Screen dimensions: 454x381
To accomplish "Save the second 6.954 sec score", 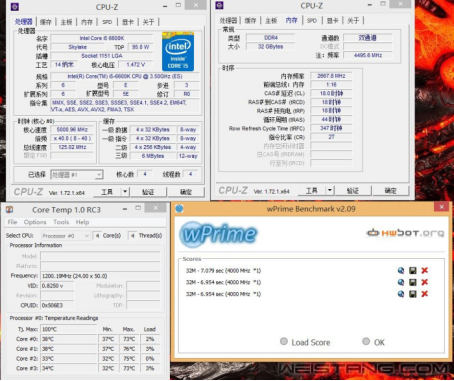I will tap(413, 282).
